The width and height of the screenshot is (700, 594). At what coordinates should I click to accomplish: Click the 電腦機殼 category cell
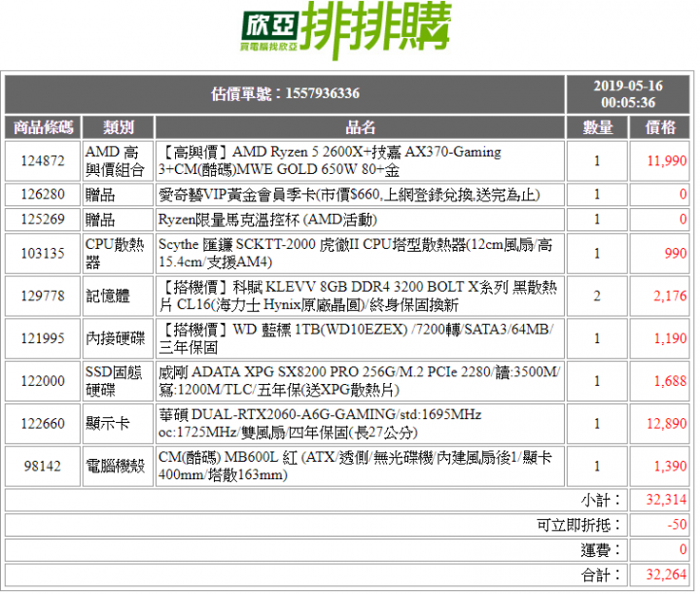[119, 467]
